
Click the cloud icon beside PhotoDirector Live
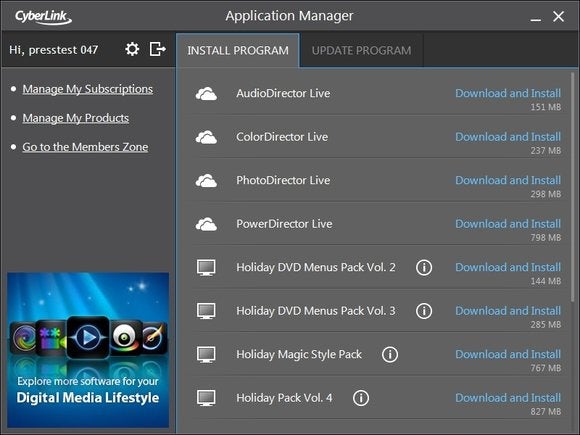pyautogui.click(x=206, y=181)
